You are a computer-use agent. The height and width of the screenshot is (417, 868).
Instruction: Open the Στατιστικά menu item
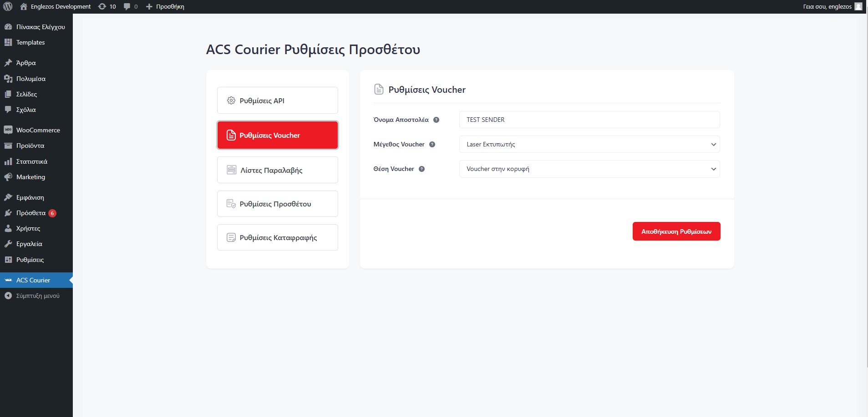pos(36,161)
